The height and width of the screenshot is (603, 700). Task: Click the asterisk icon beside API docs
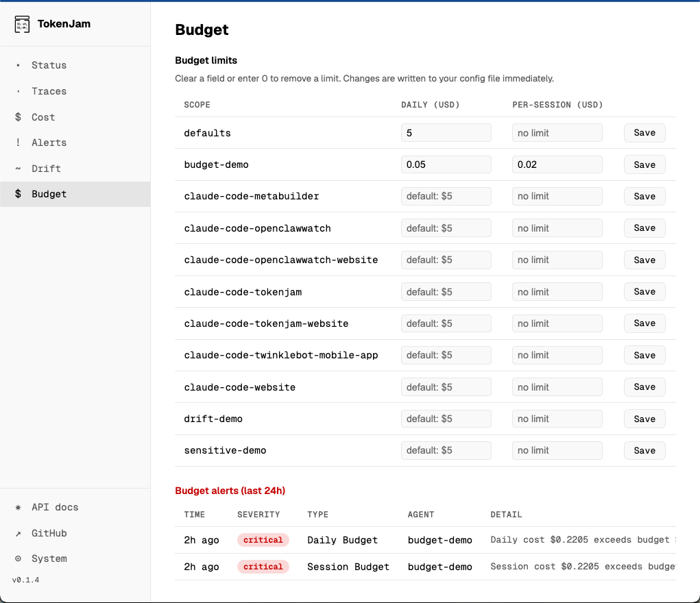pos(18,508)
